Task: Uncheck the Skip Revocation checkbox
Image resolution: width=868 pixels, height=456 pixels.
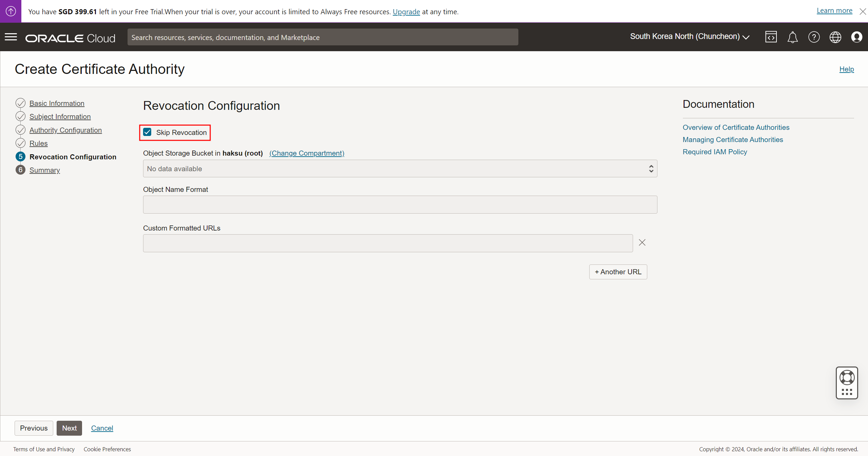Action: tap(147, 132)
